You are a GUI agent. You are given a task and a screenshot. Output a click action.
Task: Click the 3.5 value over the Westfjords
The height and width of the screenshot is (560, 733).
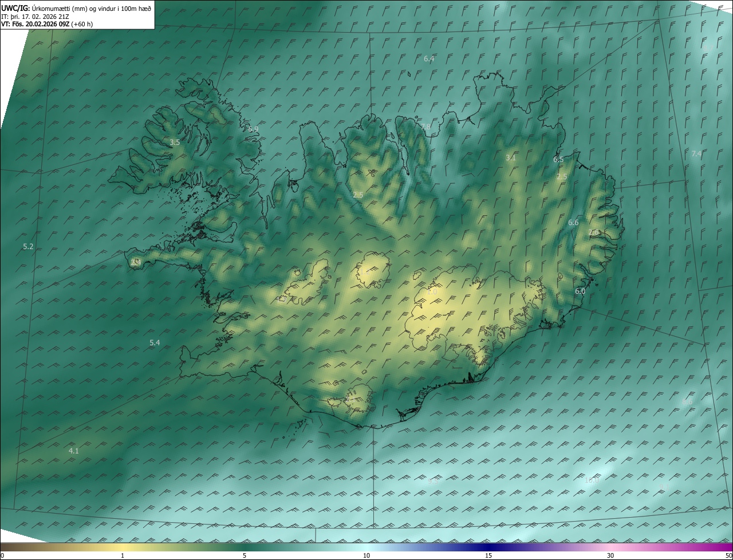coord(175,142)
